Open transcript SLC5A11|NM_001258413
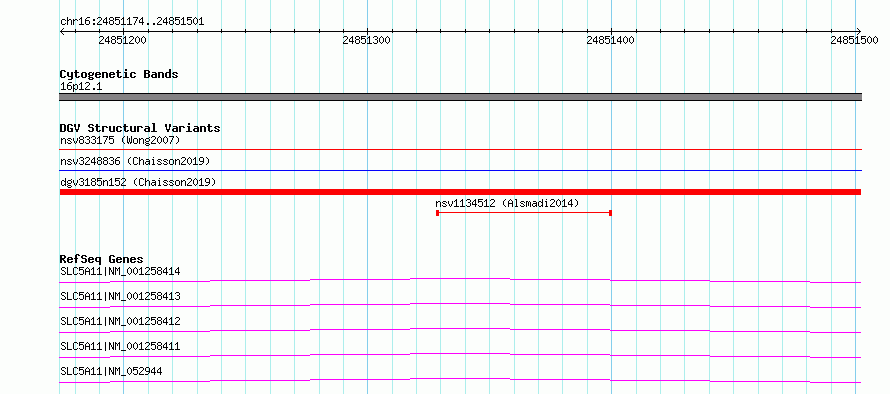890x394 pixels. (120, 296)
